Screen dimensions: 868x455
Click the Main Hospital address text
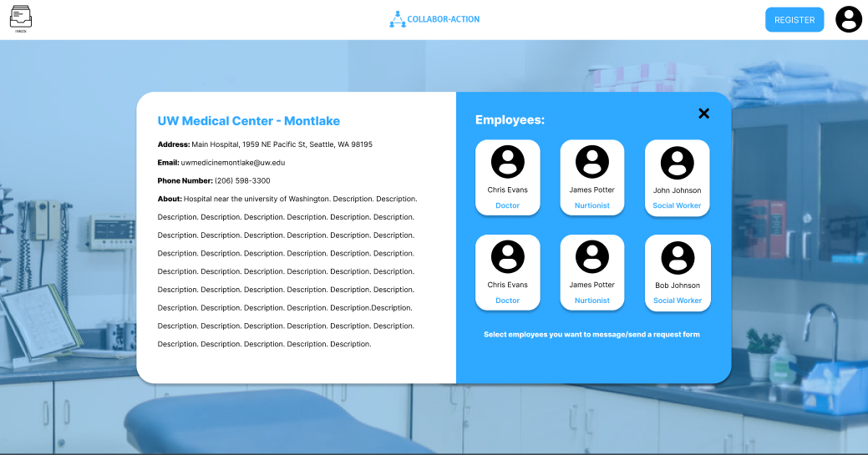(282, 144)
